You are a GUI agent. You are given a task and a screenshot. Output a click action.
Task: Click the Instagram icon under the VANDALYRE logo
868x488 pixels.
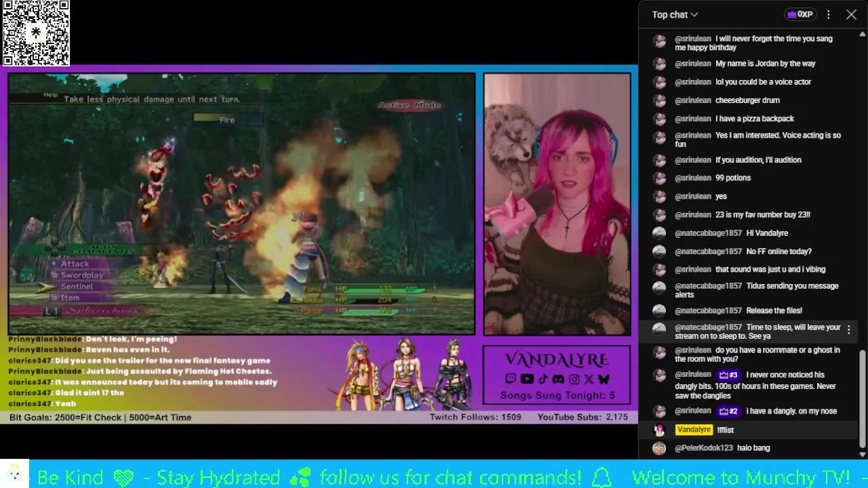[x=574, y=379]
